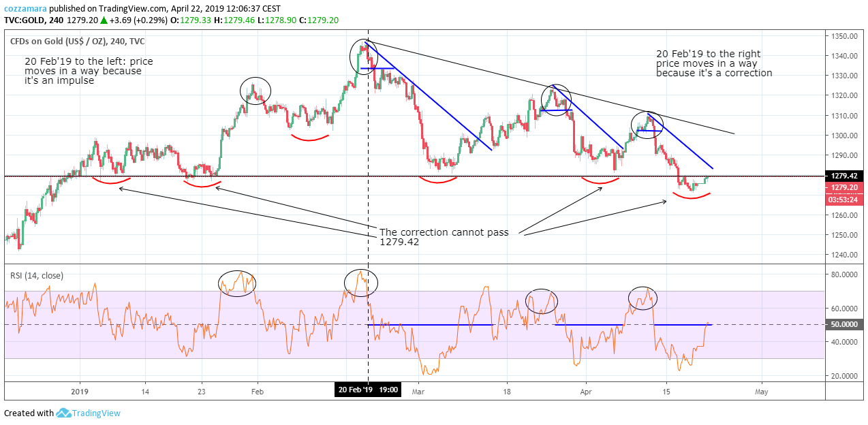Click the 1250.00 price axis label
Screen dimensions: 868x425
click(x=844, y=235)
